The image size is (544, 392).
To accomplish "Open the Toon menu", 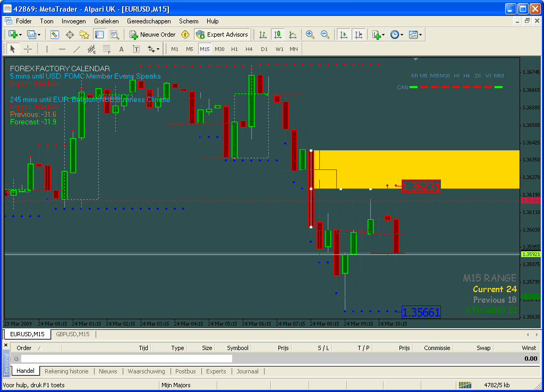I will coord(47,21).
